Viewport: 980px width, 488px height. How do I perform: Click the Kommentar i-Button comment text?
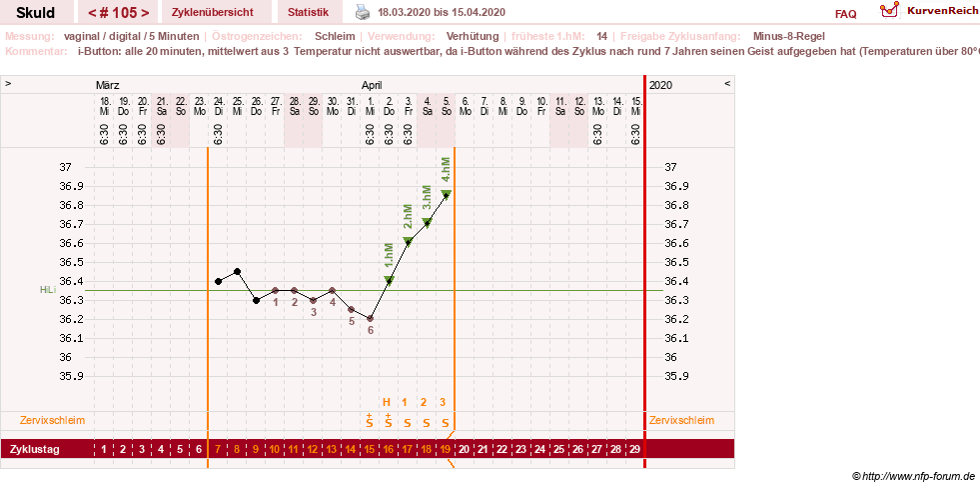pyautogui.click(x=528, y=51)
